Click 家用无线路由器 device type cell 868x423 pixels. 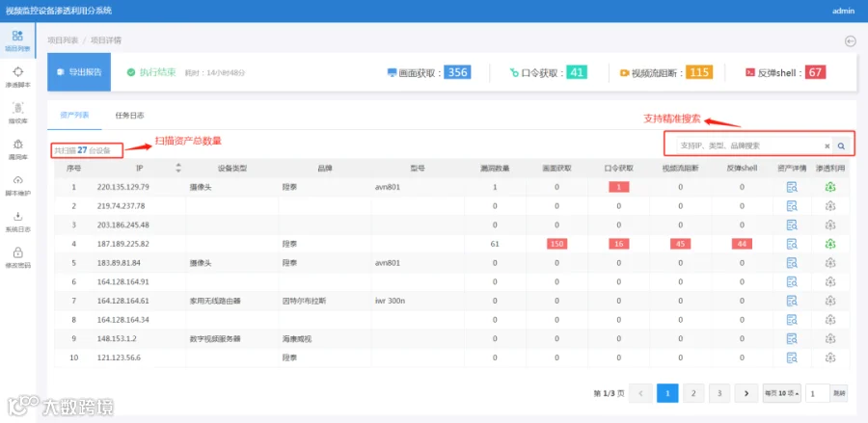click(x=215, y=301)
